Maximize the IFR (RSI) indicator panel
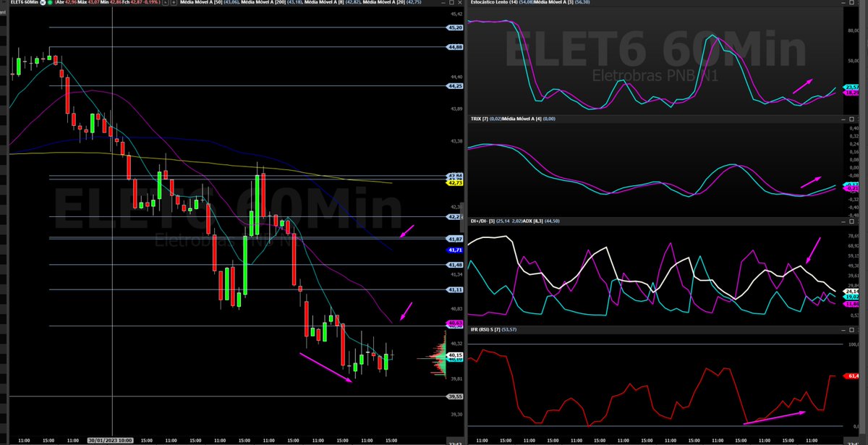Image resolution: width=868 pixels, height=445 pixels. point(851,330)
